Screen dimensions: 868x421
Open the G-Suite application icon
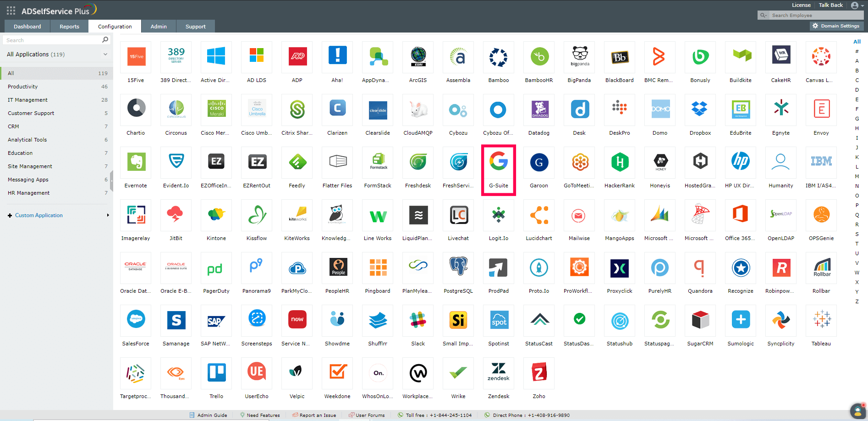click(x=499, y=162)
